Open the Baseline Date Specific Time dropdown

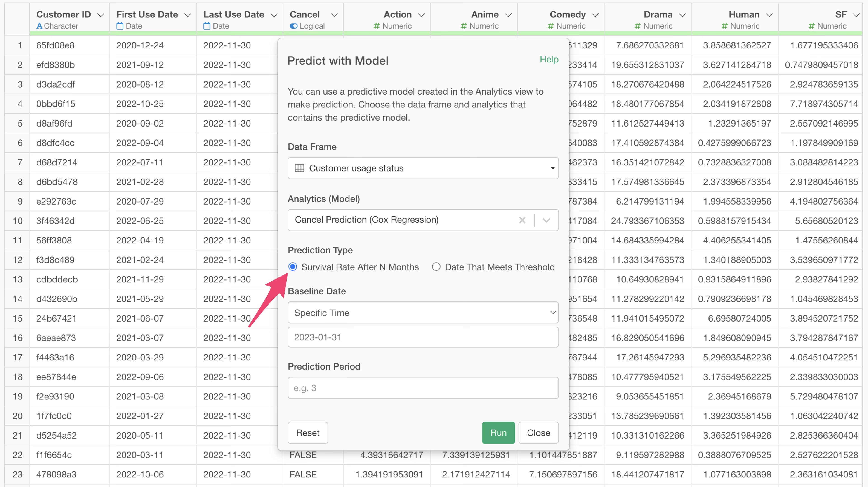423,313
